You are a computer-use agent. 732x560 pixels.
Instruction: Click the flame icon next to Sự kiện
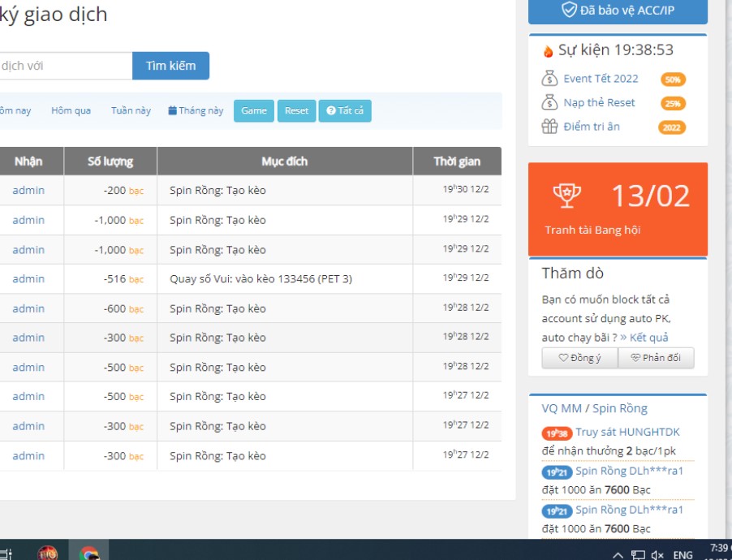(x=548, y=50)
